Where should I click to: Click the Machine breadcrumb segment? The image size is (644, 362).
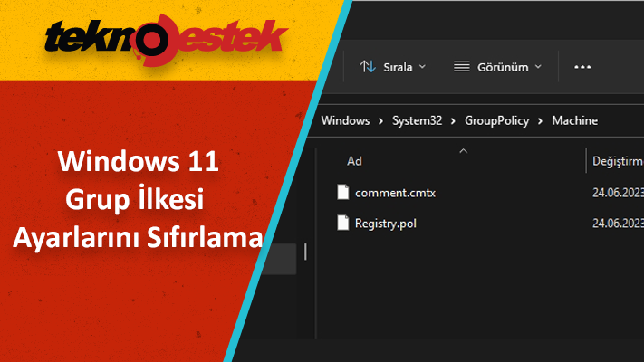pyautogui.click(x=574, y=120)
